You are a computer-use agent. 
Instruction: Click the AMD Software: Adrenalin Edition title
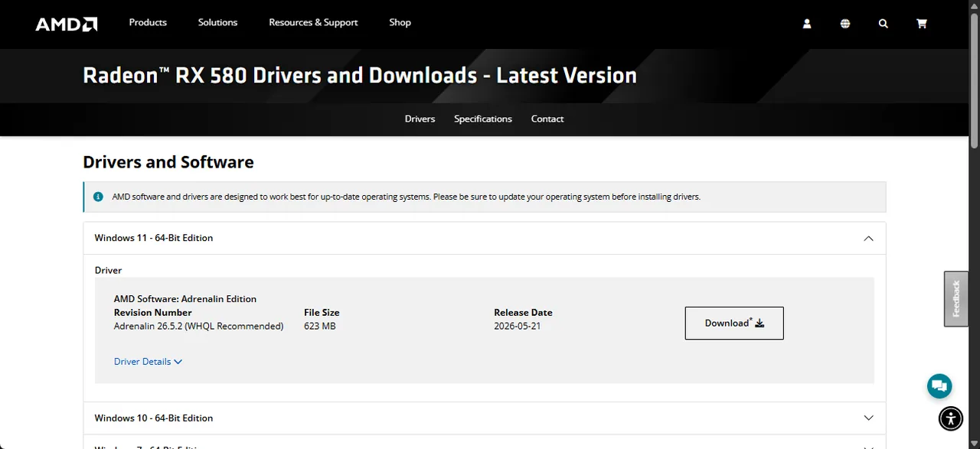click(185, 299)
